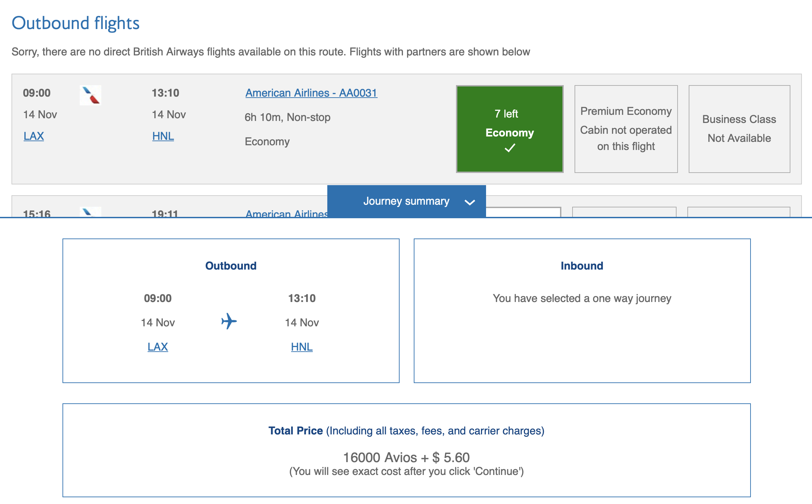Click the American Airlines logo on the 09:00 flight
812x504 pixels.
pyautogui.click(x=90, y=95)
